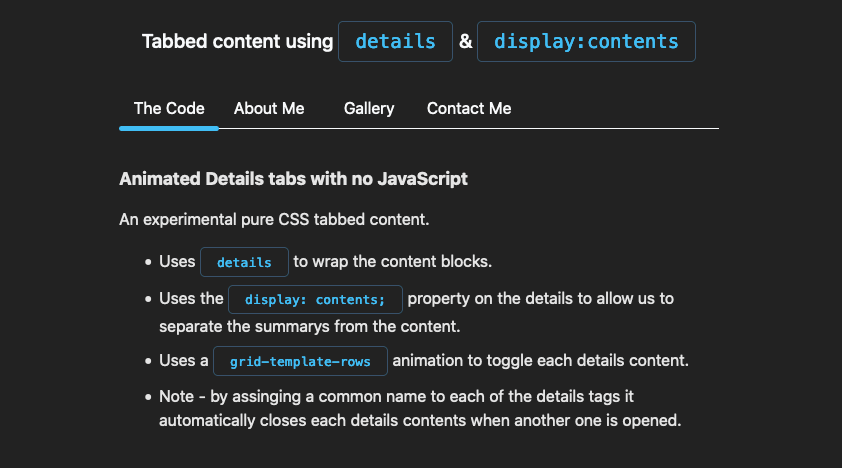Screen dimensions: 842x468
Task: Click the 'grid-template-rows' code snippet
Action: pyautogui.click(x=300, y=361)
